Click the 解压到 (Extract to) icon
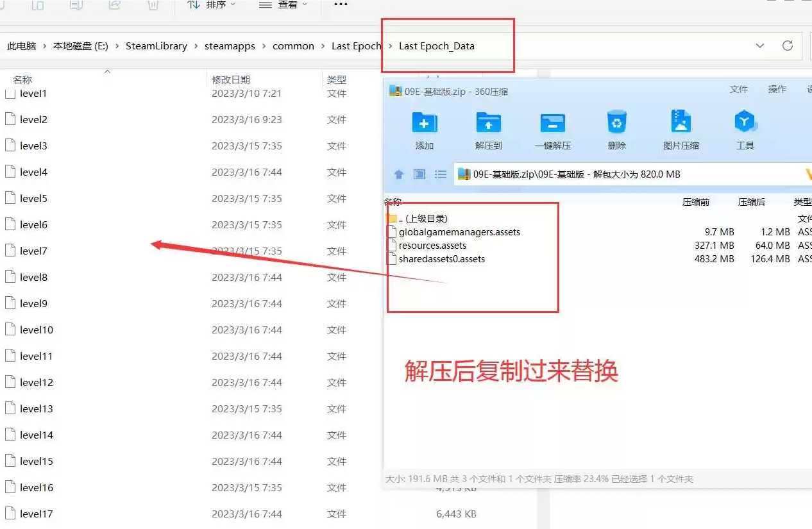Screen dimensions: 812x529 tap(488, 122)
